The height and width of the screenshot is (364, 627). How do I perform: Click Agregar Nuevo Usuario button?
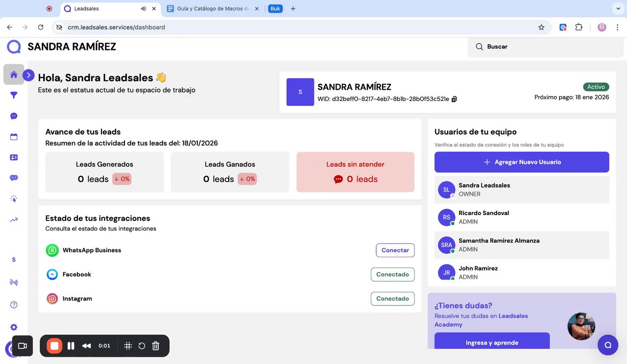point(522,162)
